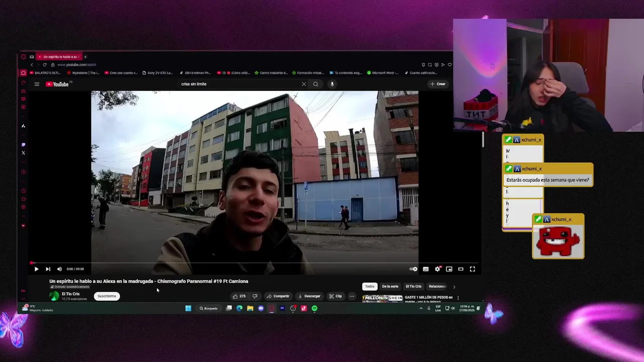The image size is (644, 362).
Task: Reload the browser page
Action: tap(45, 65)
